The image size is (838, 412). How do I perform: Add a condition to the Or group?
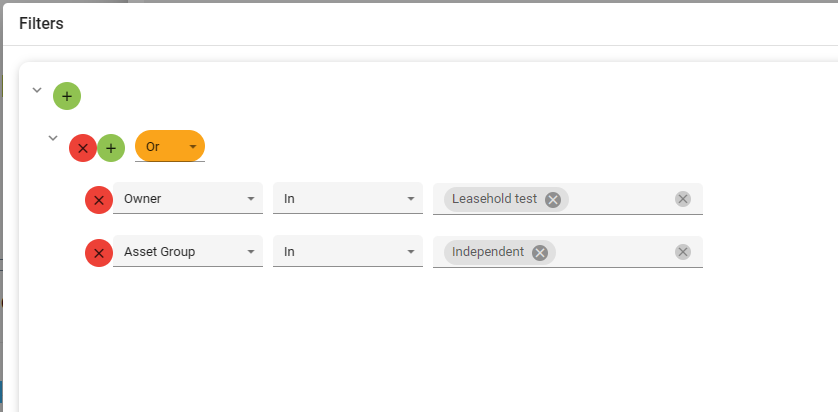click(111, 148)
